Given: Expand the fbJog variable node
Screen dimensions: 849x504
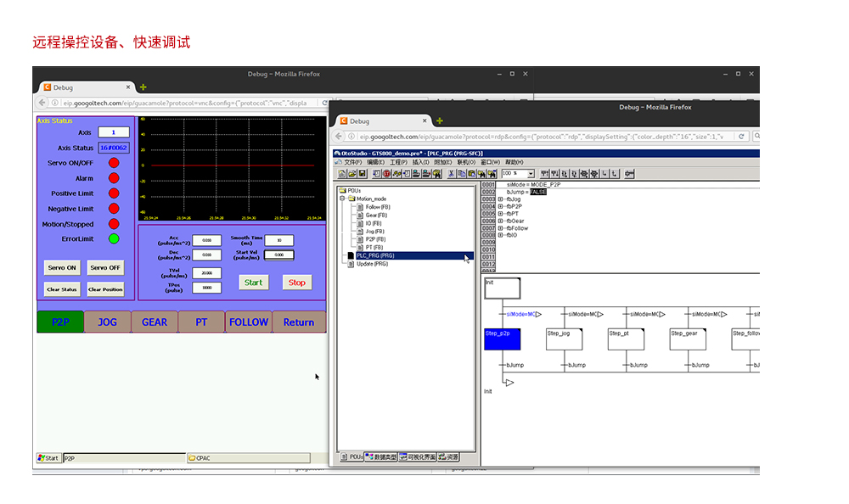Looking at the screenshot, I should click(500, 199).
